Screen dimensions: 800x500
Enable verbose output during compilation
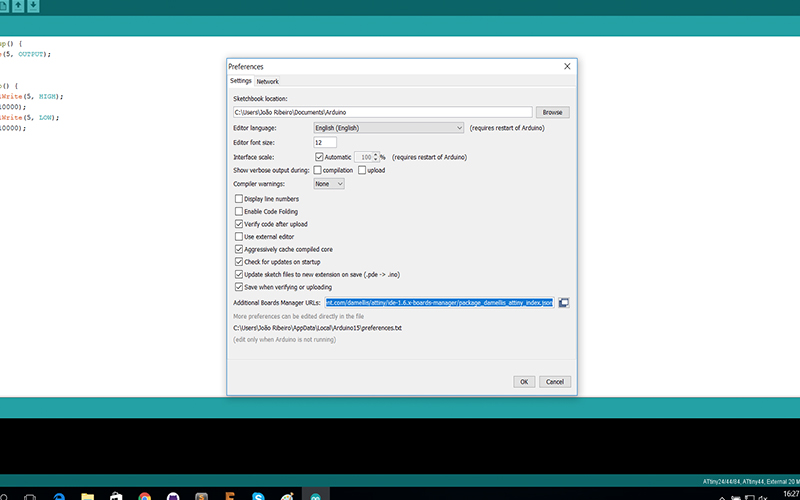click(317, 170)
